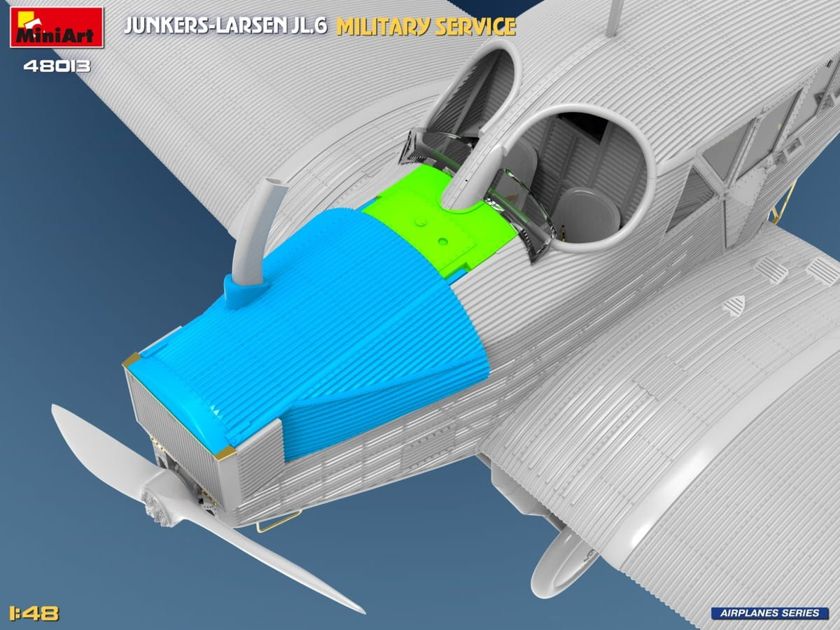
Task: Click the blue exhaust pipe base
Action: click(x=243, y=289)
